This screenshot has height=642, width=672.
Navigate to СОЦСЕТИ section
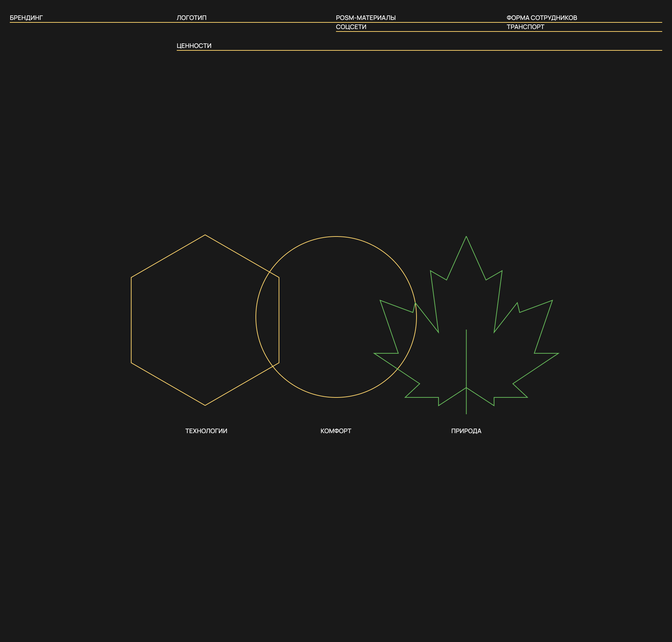pyautogui.click(x=351, y=27)
